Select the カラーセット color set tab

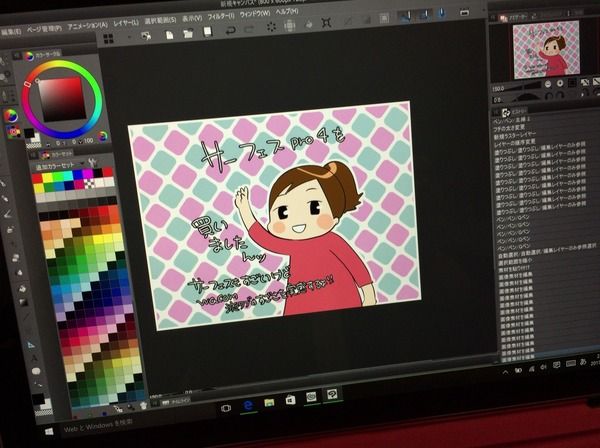[57, 155]
